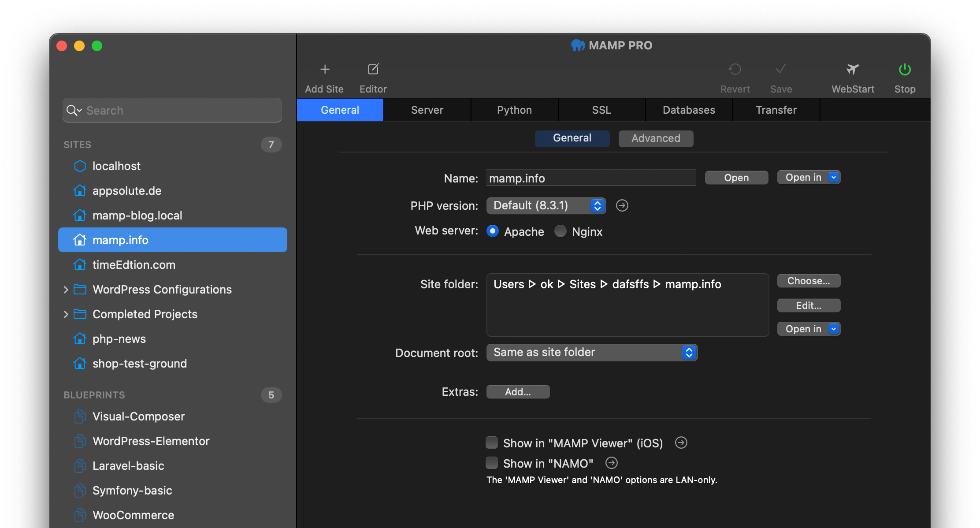Viewport: 980px width, 528px height.
Task: Switch to Advanced sub-view segment
Action: (x=656, y=138)
